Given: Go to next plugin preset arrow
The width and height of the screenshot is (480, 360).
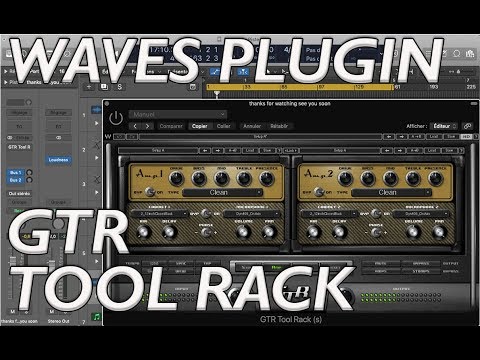Looking at the screenshot, I should (x=147, y=126).
